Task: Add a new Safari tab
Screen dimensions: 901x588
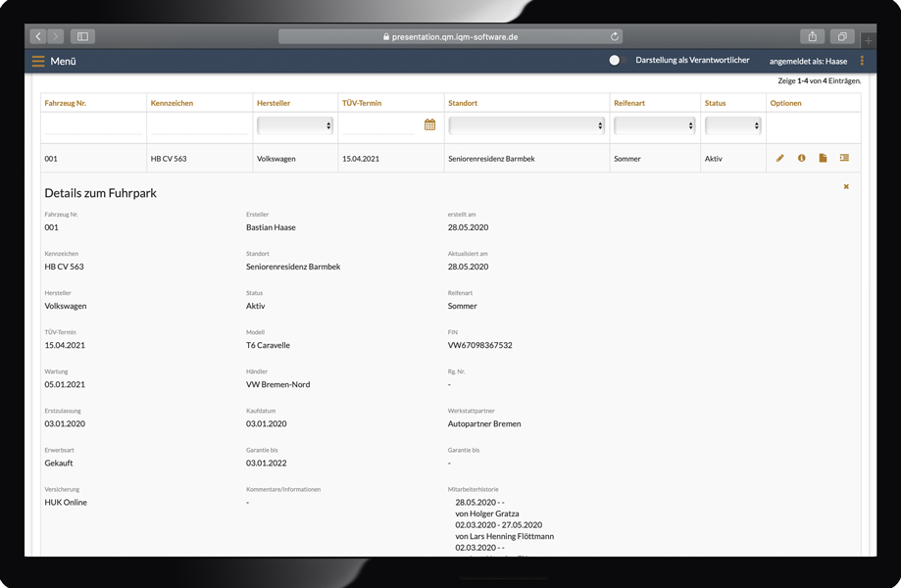Action: pyautogui.click(x=869, y=40)
